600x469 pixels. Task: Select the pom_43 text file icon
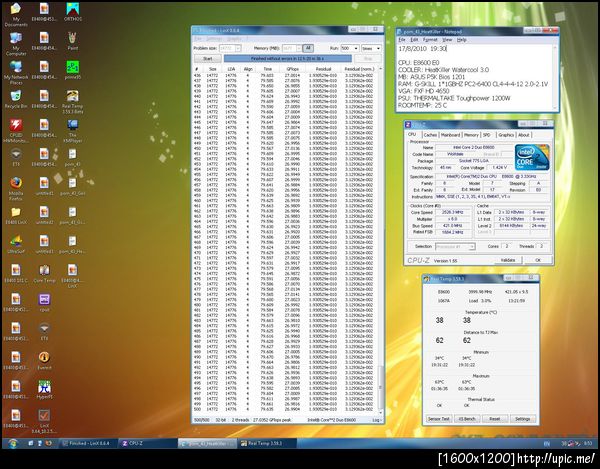[72, 157]
